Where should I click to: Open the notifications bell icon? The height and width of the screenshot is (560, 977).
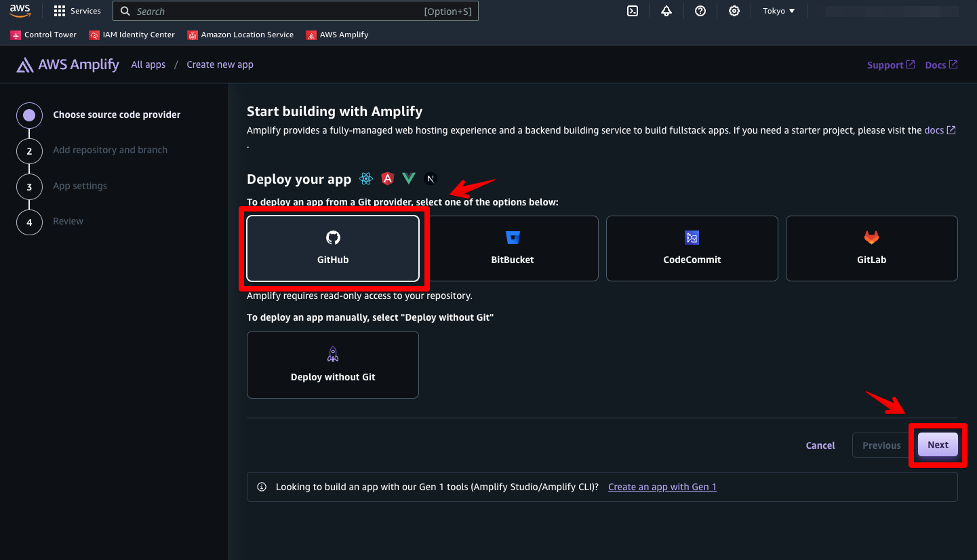(x=666, y=11)
